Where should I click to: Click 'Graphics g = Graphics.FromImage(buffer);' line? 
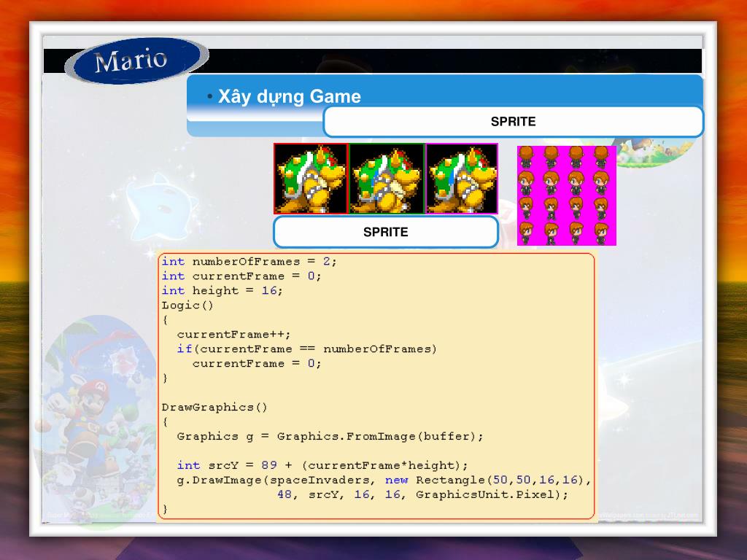[x=330, y=437]
